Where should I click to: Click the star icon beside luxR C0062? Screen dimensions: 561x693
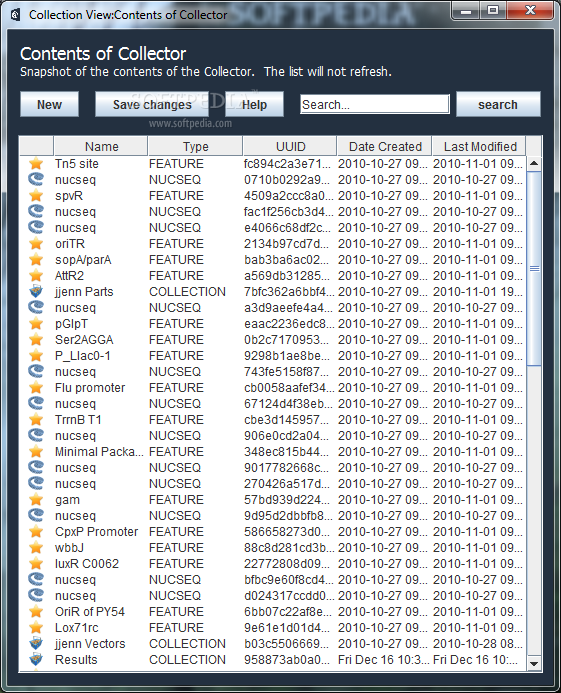36,564
